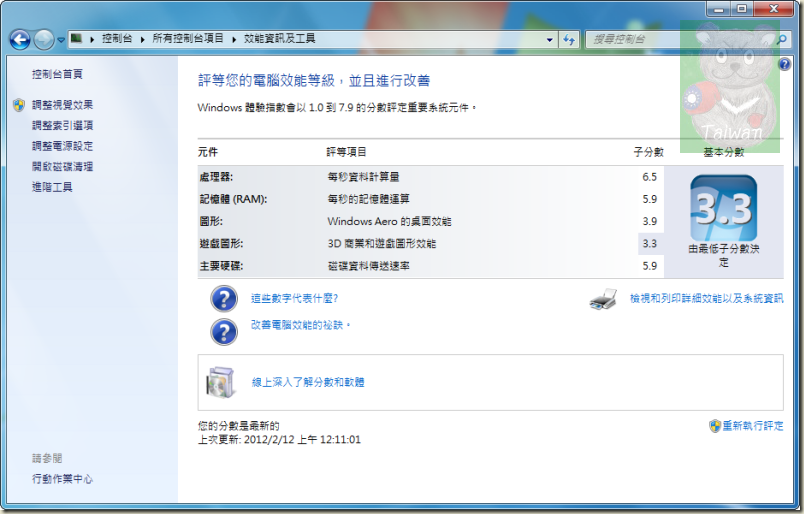Click the 評等項目 column header

point(347,152)
